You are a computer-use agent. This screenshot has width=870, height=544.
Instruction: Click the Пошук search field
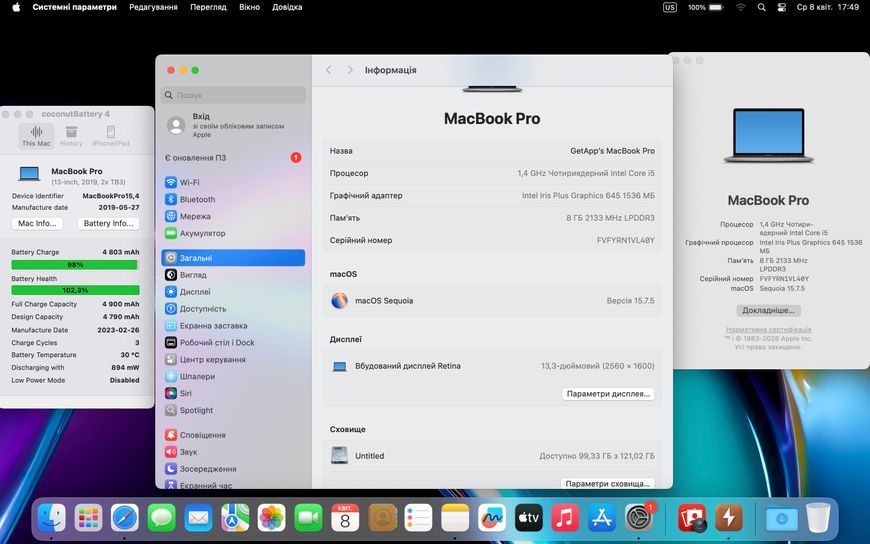(233, 95)
